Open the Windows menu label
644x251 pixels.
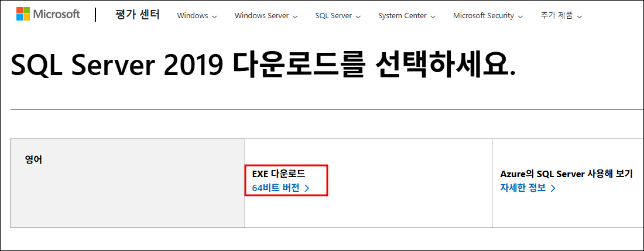(192, 16)
